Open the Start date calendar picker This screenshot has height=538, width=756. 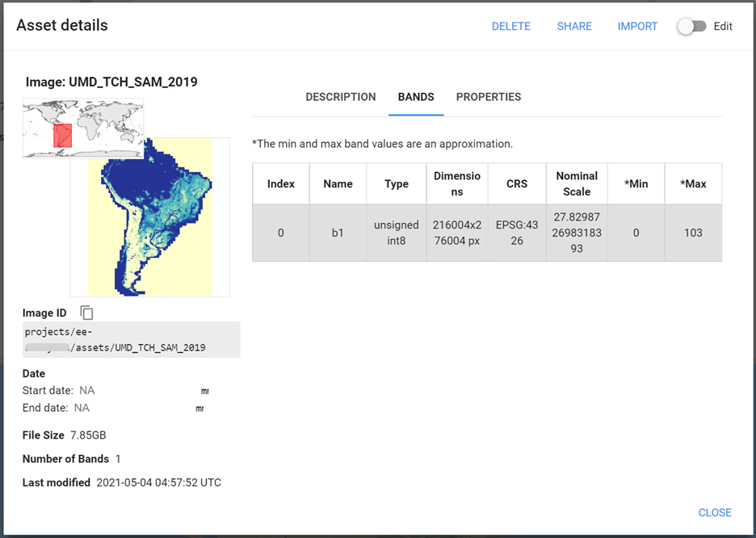pyautogui.click(x=204, y=391)
